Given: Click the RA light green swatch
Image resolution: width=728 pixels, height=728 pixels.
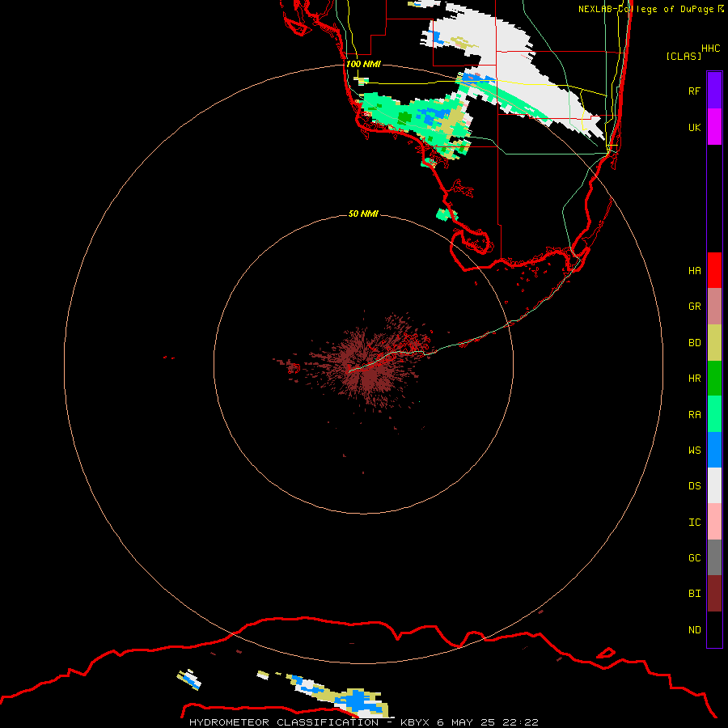Looking at the screenshot, I should [x=714, y=414].
